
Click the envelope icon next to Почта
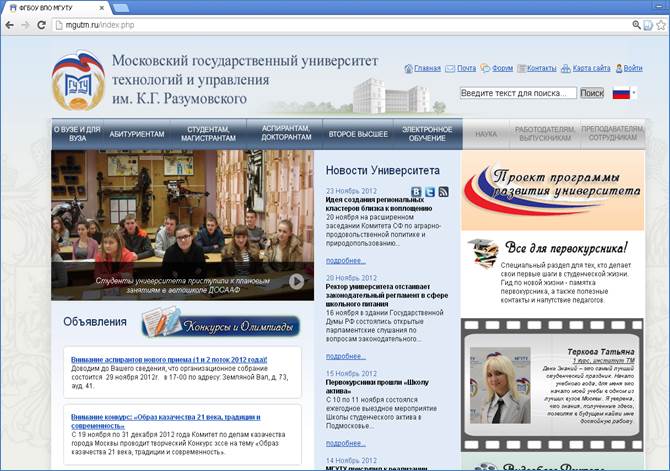(x=450, y=68)
